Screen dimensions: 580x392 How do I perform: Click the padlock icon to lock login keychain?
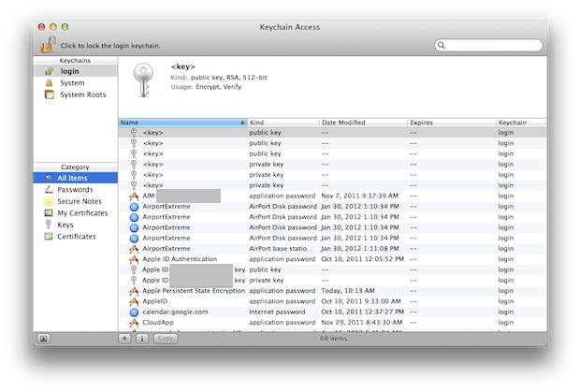[x=48, y=44]
